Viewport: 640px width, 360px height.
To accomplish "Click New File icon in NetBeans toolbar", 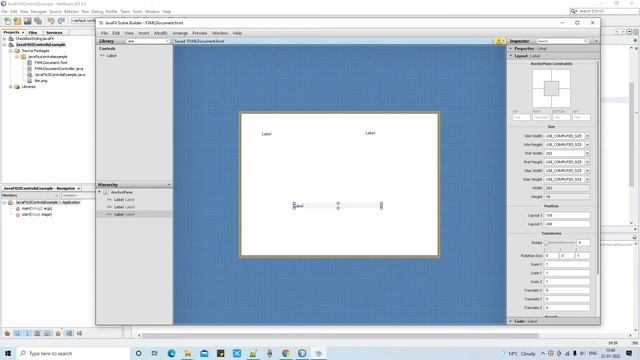I will (x=8, y=21).
